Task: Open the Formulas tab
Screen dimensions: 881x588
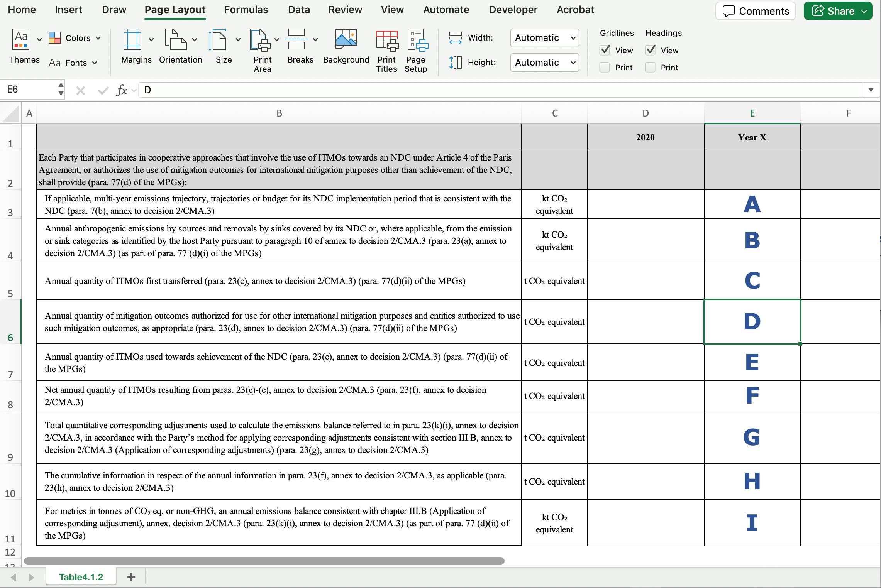Action: 246,10
